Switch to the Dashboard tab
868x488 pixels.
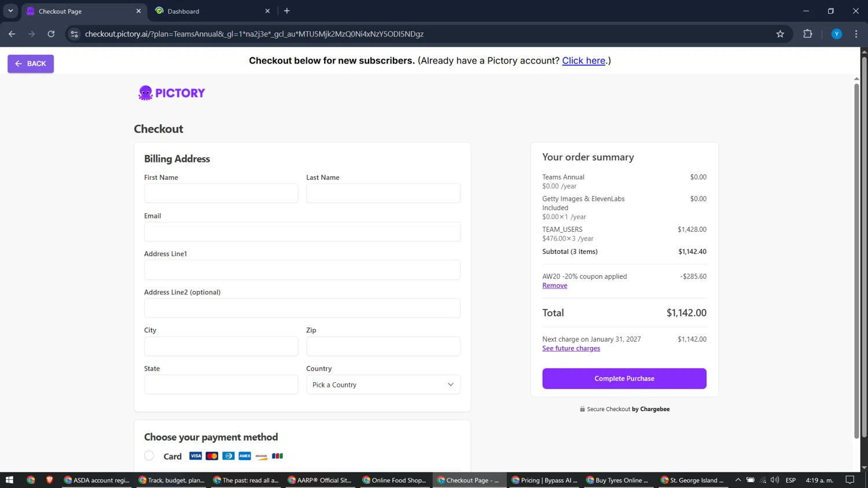[x=212, y=11]
